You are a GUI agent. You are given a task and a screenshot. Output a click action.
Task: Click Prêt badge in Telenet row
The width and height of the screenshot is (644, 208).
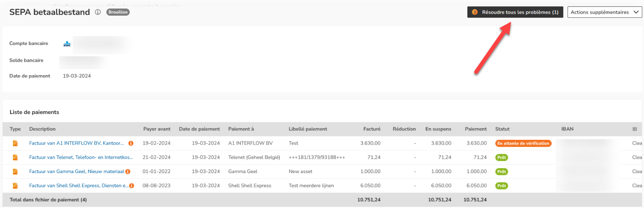501,157
